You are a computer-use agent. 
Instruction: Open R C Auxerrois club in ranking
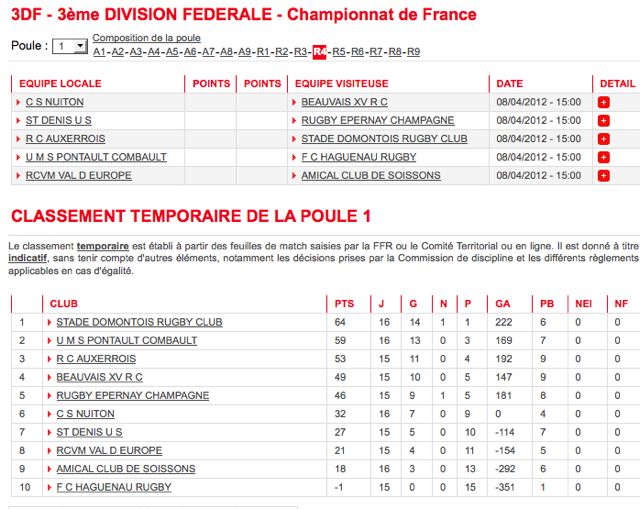coord(96,359)
